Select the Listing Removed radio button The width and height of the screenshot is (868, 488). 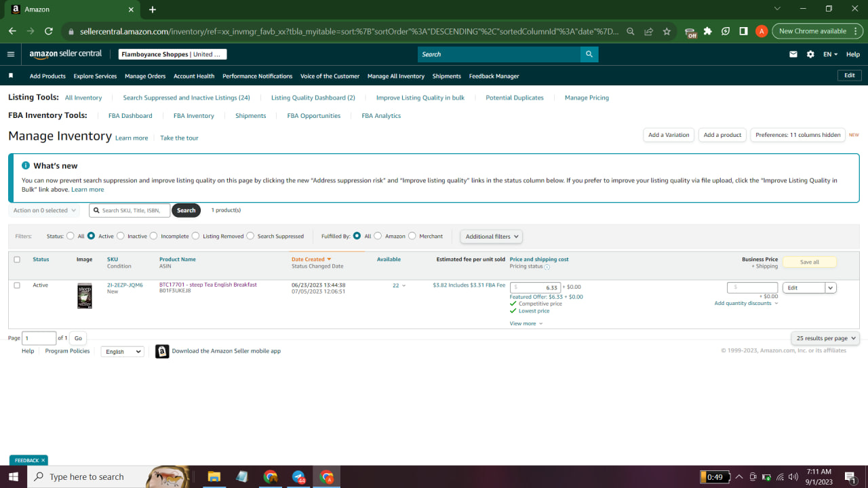coord(195,237)
